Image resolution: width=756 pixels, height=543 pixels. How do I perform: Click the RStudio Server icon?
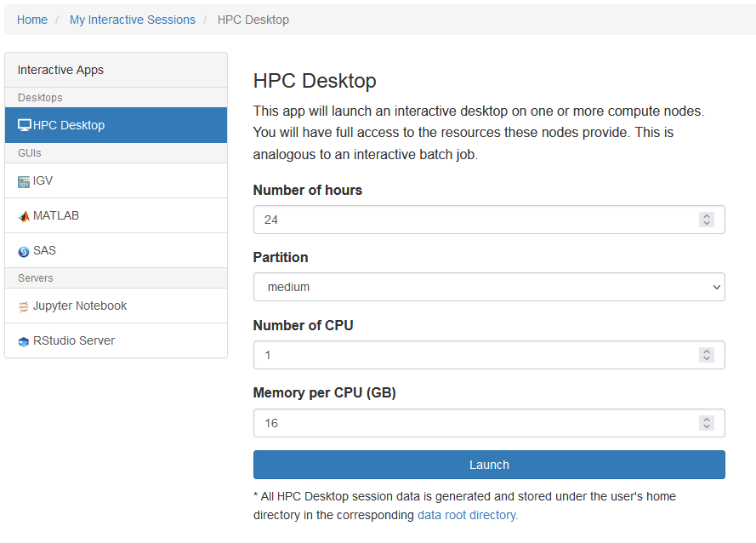[24, 341]
